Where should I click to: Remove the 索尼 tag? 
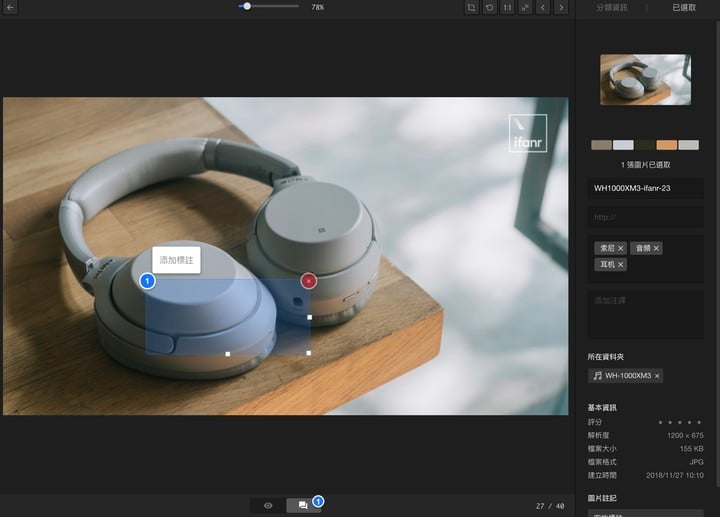[621, 248]
